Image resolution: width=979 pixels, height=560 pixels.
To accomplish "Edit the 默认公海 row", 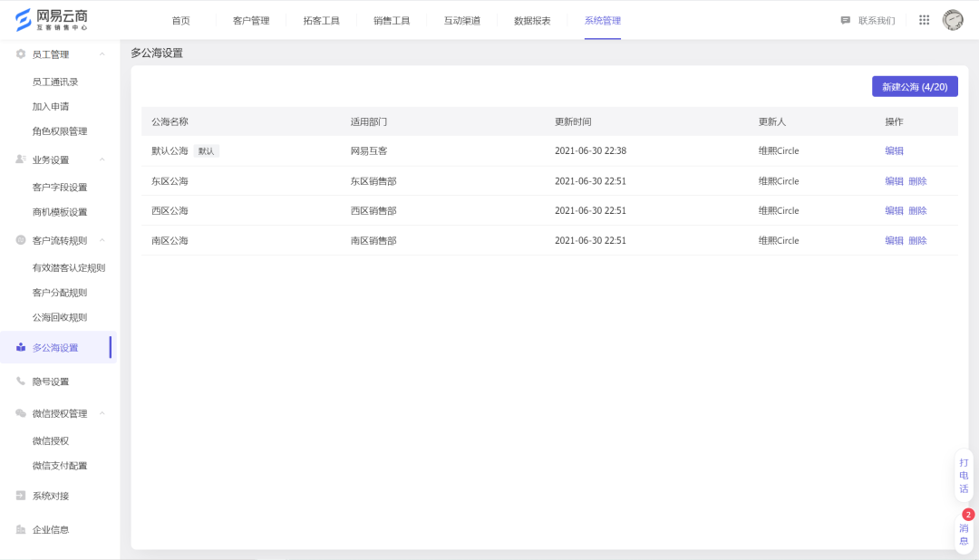I will click(894, 151).
